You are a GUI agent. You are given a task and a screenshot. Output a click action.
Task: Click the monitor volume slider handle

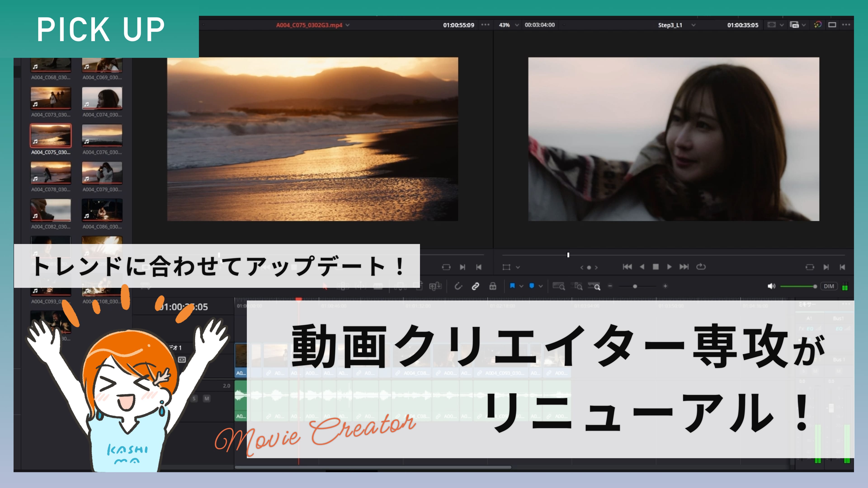click(815, 287)
